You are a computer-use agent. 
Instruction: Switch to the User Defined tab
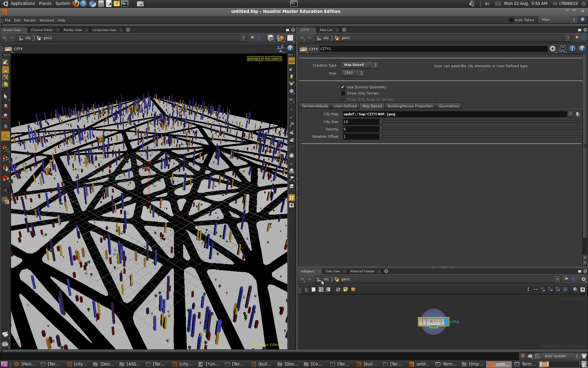[345, 106]
